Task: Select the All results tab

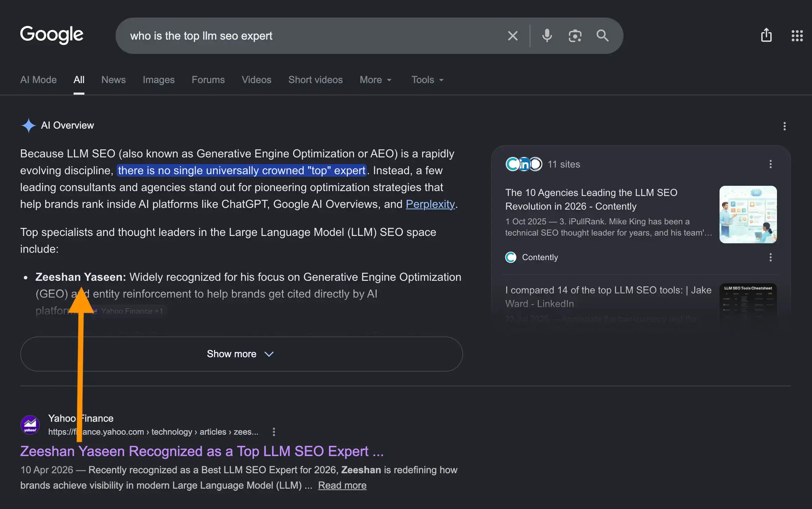Action: pyautogui.click(x=79, y=80)
